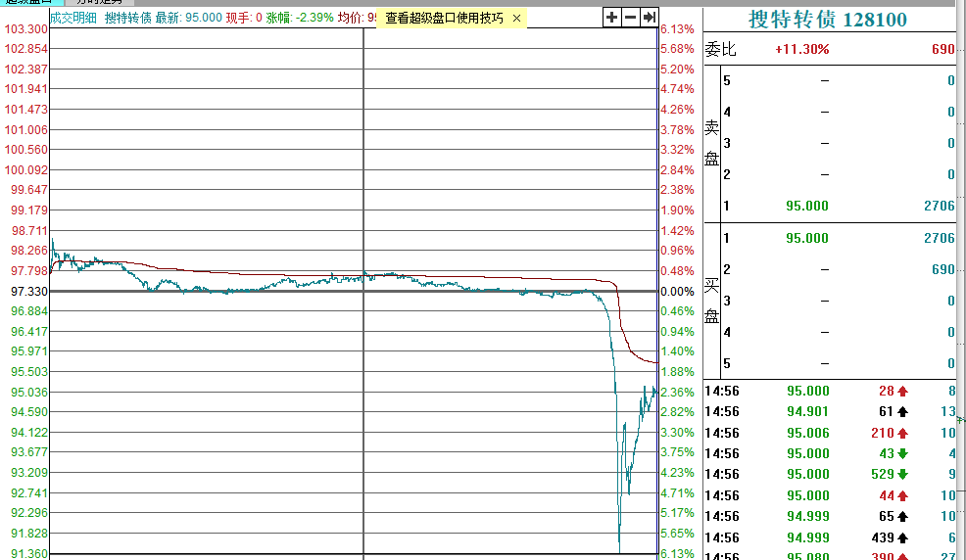Select the +11.30% 委比 value

[801, 49]
